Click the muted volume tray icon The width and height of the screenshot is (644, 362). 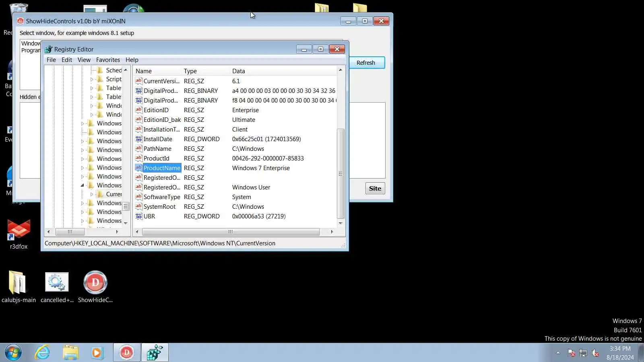595,353
